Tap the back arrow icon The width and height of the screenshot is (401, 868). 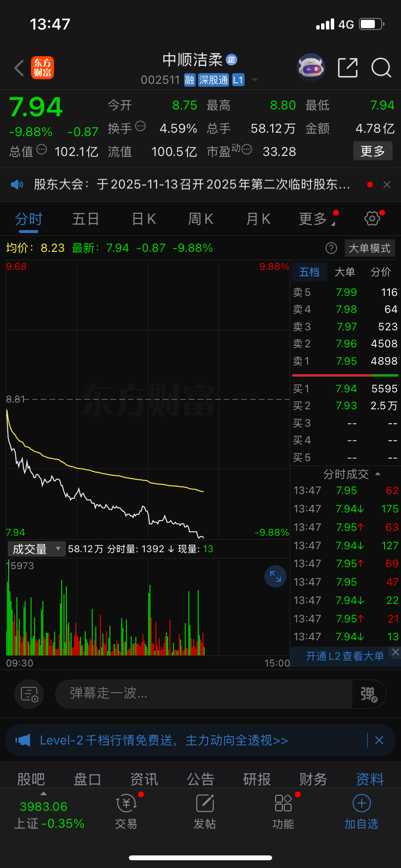(19, 68)
